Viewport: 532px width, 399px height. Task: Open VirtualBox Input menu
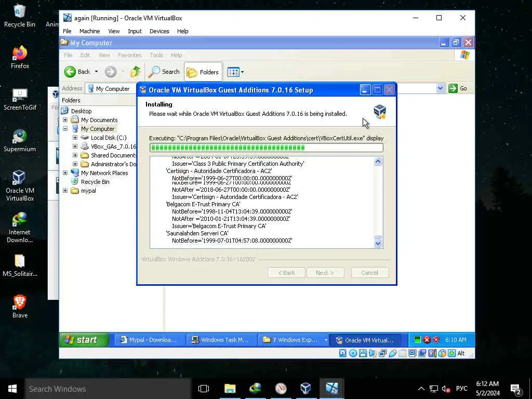[135, 31]
